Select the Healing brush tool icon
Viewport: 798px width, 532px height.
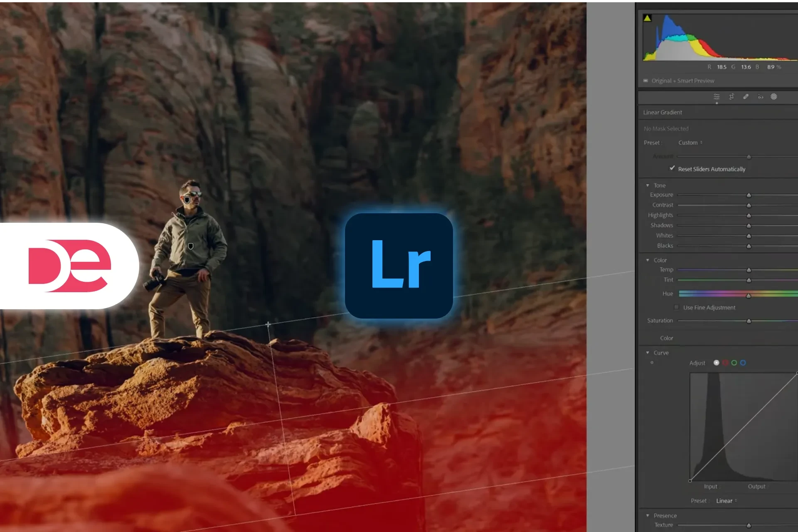click(x=746, y=96)
